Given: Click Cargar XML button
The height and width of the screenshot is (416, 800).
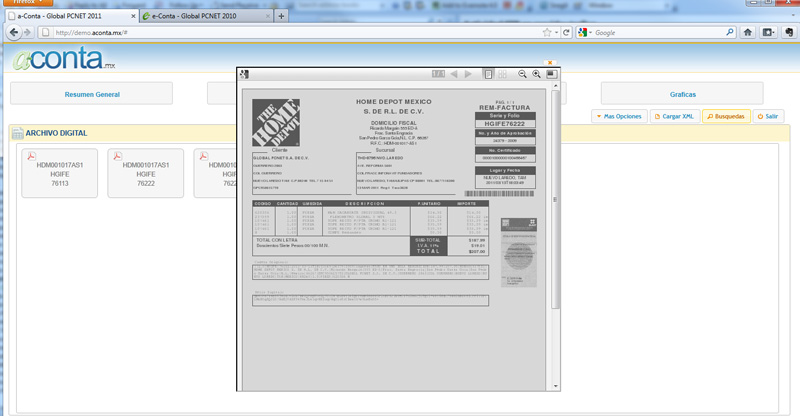Looking at the screenshot, I should point(674,116).
